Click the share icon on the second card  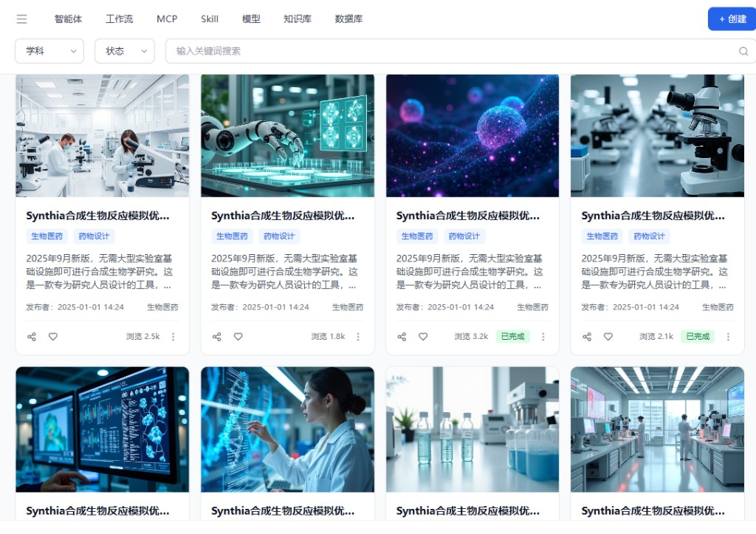coord(216,336)
